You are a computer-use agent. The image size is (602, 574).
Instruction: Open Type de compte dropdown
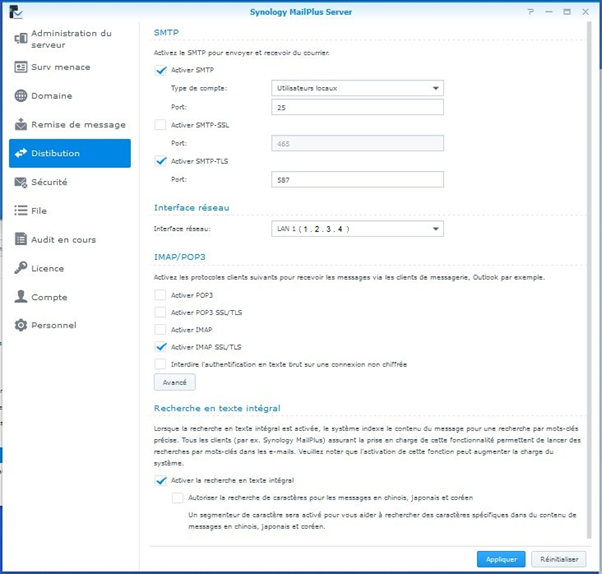(357, 88)
